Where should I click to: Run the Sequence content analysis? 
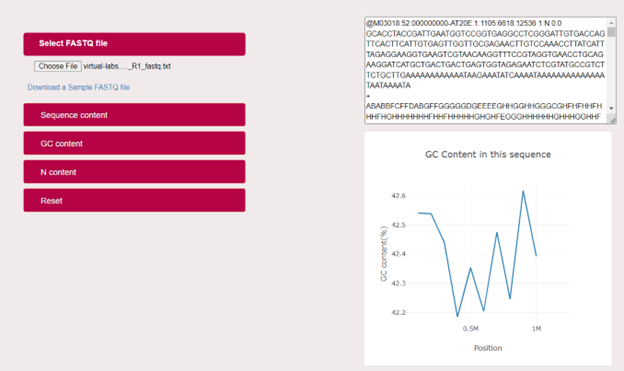(134, 115)
